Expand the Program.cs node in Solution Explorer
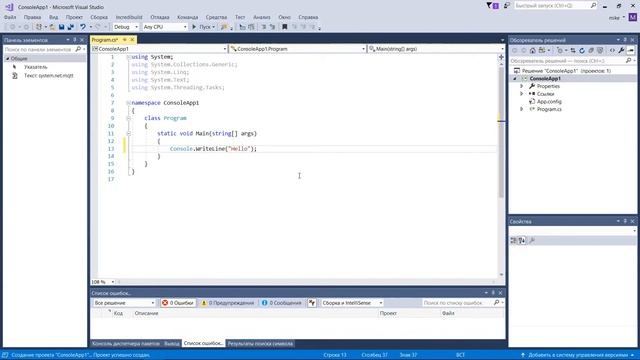The height and width of the screenshot is (360, 640). 522,109
